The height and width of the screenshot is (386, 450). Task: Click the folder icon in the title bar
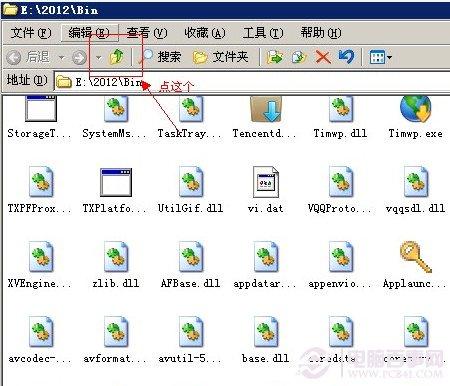coord(10,9)
